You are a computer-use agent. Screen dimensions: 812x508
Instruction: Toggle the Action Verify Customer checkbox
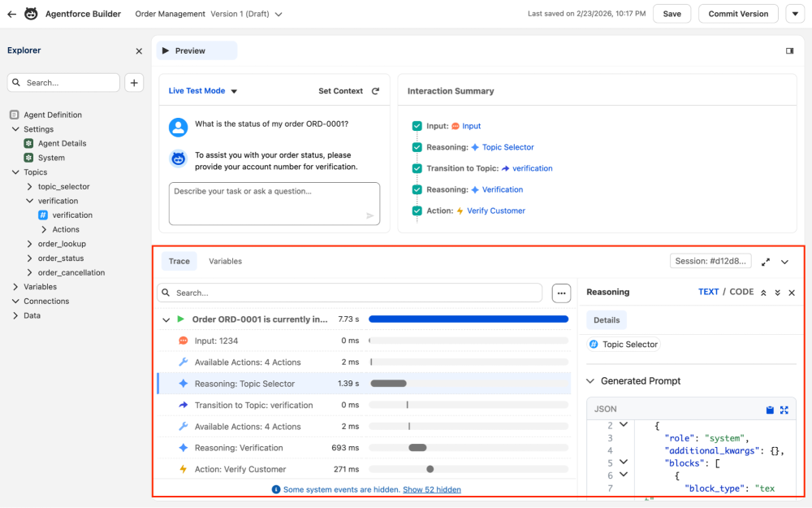(x=417, y=211)
